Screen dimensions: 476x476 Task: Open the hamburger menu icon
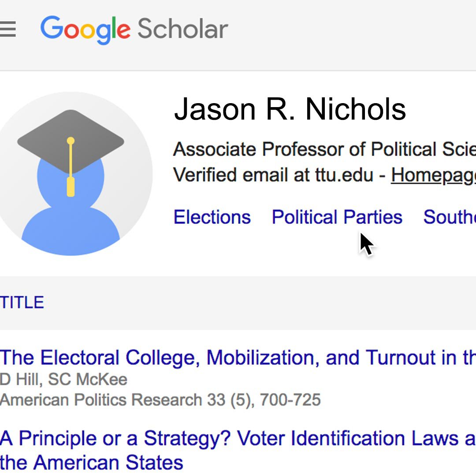coord(7,29)
